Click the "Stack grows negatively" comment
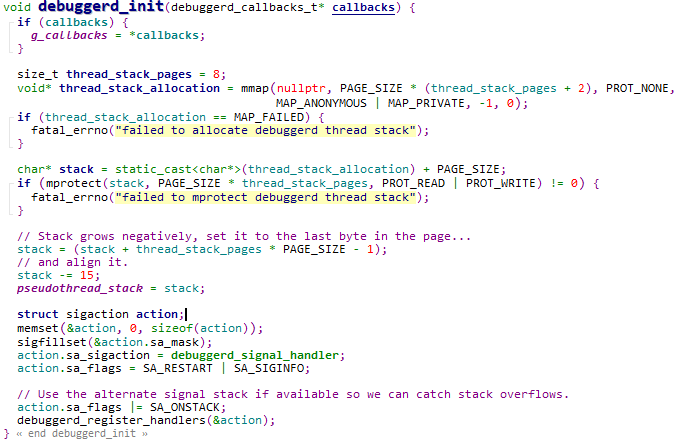This screenshot has width=676, height=439. tap(244, 236)
